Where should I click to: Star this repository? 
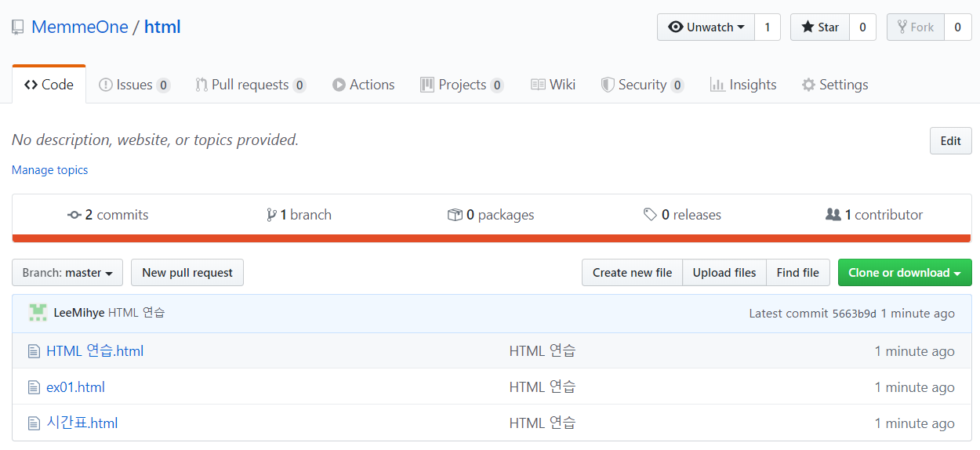820,27
